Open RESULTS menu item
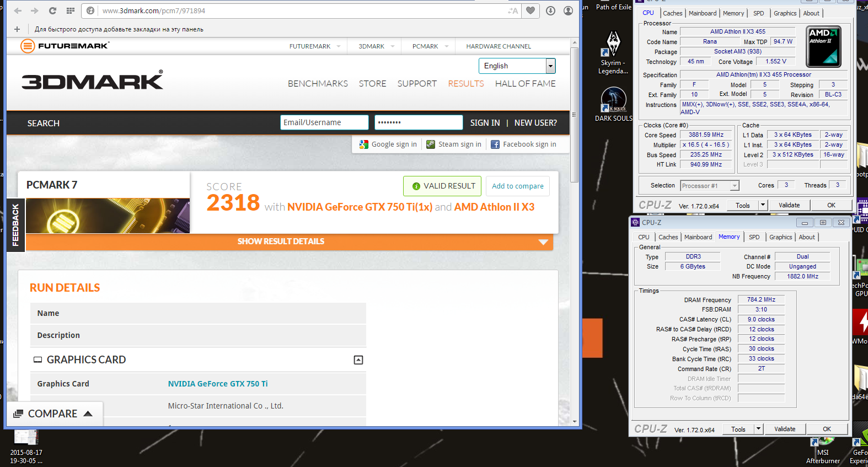 coord(466,84)
